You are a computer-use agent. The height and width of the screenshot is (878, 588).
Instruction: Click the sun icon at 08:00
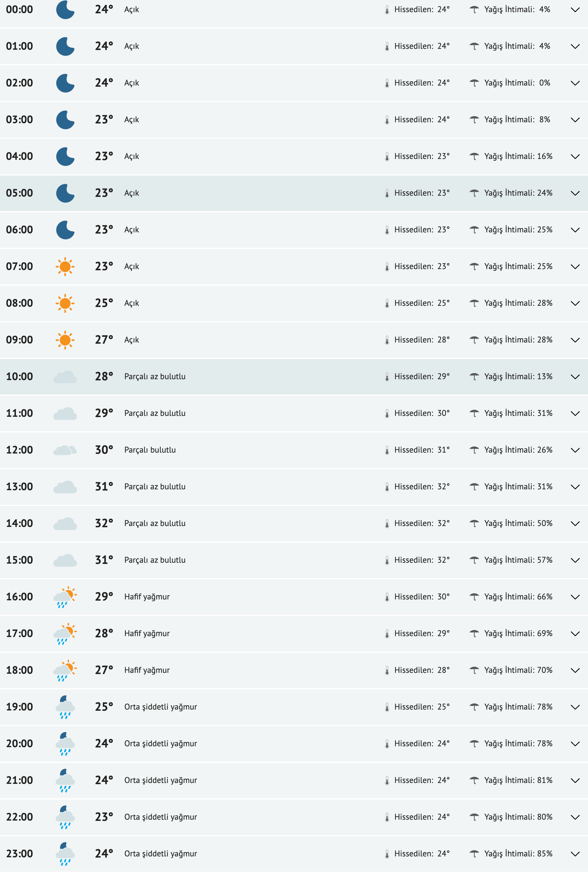65,303
